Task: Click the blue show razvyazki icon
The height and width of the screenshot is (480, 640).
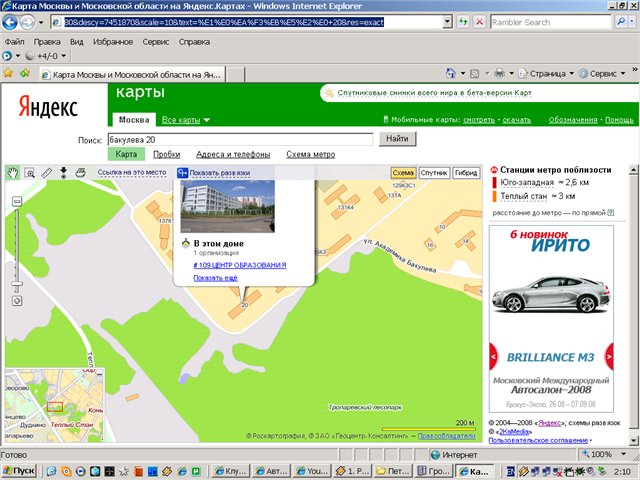Action: point(182,173)
